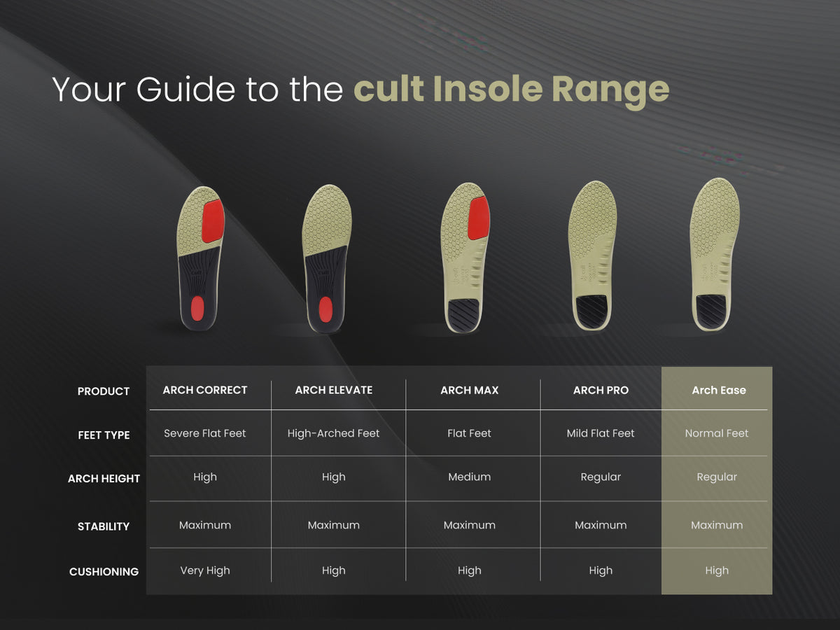
Task: Select Arch Max's "Maximum" stability cell
Action: click(x=470, y=525)
